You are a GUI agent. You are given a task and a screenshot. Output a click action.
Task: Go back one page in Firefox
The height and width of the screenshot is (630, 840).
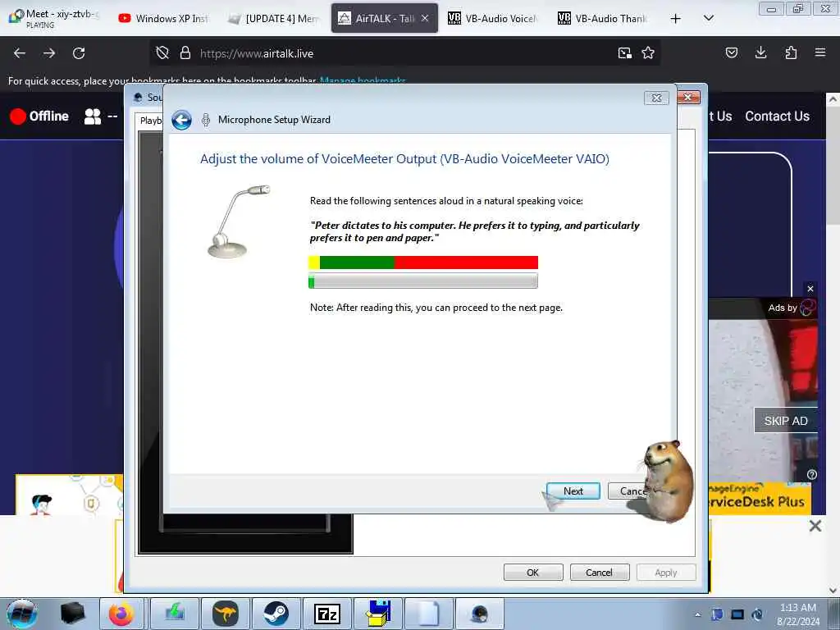pyautogui.click(x=20, y=53)
